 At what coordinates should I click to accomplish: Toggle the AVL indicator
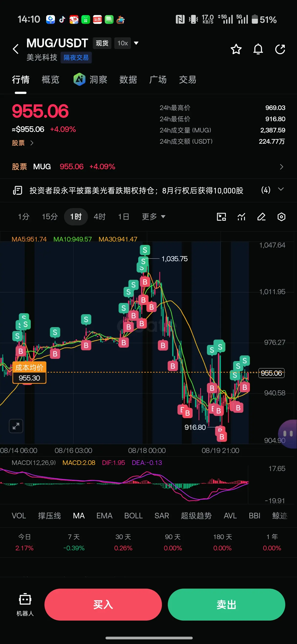[x=230, y=515]
